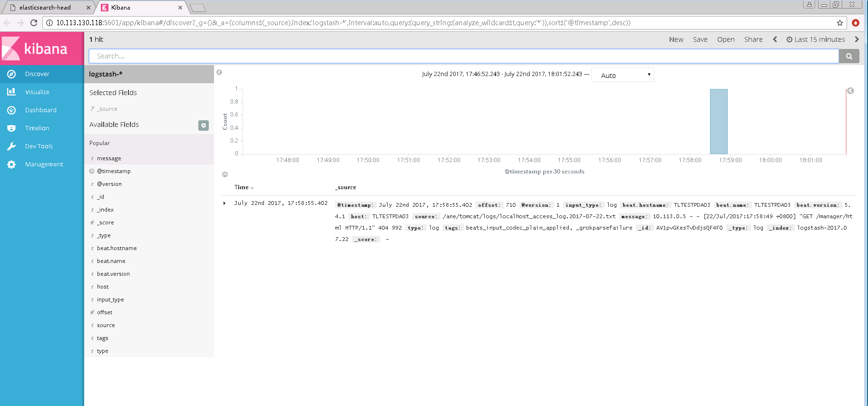This screenshot has width=868, height=406.
Task: Click Save in the top menu
Action: (x=700, y=39)
